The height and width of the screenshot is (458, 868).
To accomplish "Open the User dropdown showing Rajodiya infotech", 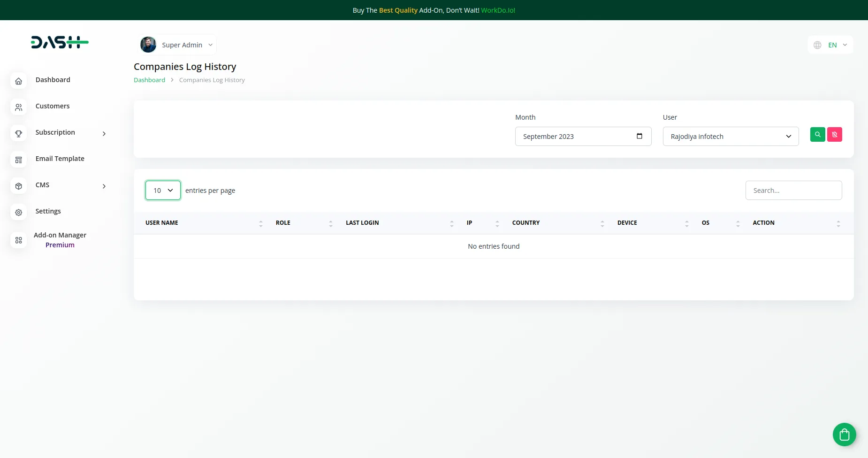I will tap(731, 137).
